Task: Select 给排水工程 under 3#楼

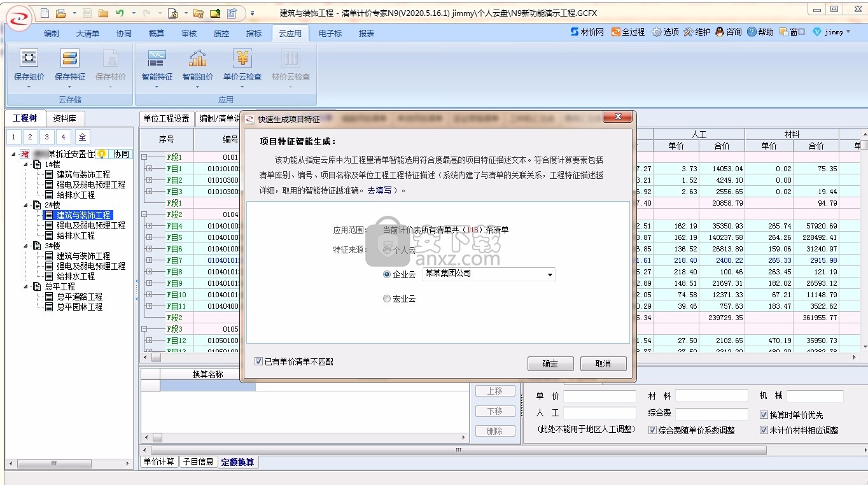Action: [76, 276]
